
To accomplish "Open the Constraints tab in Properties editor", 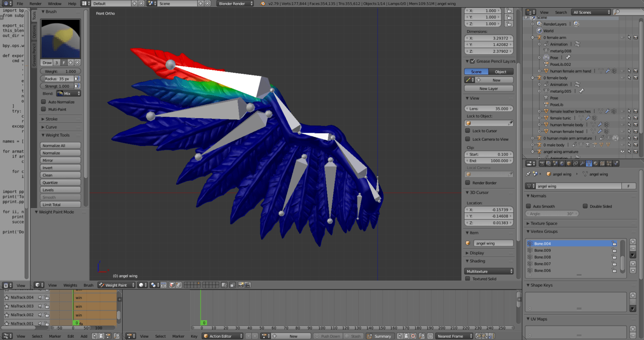I will (575, 163).
